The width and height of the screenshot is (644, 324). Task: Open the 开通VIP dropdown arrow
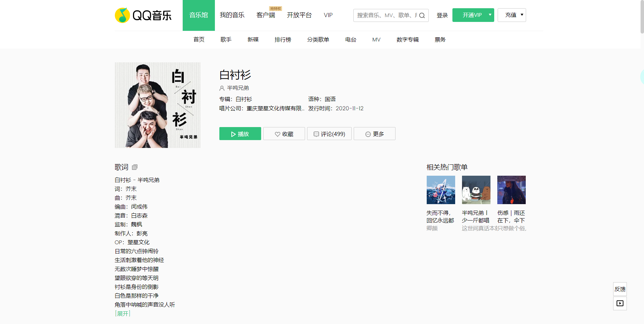coord(489,15)
